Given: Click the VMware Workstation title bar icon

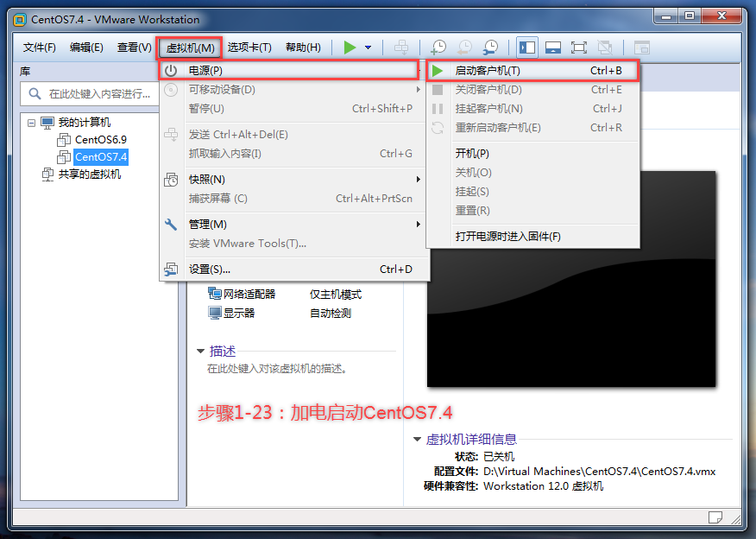Looking at the screenshot, I should pos(20,20).
